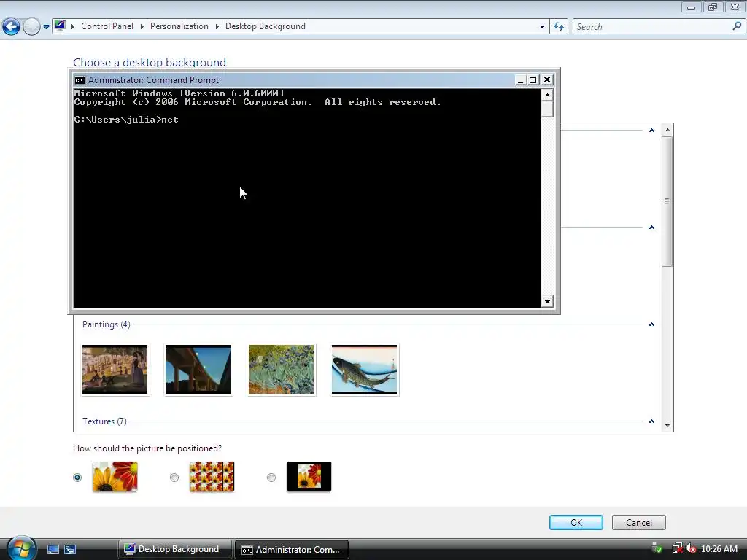The image size is (747, 560).
Task: Refresh the Desktop Background page
Action: [558, 27]
